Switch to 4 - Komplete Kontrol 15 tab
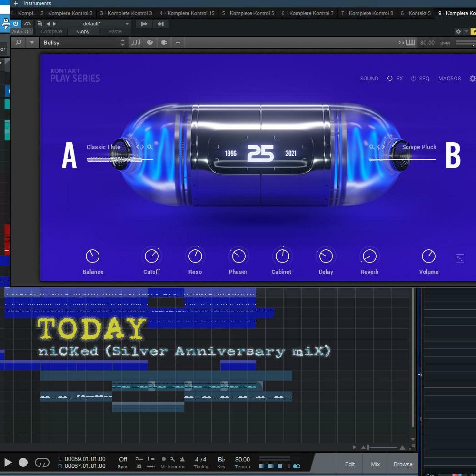Image resolution: width=476 pixels, height=476 pixels. (187, 13)
